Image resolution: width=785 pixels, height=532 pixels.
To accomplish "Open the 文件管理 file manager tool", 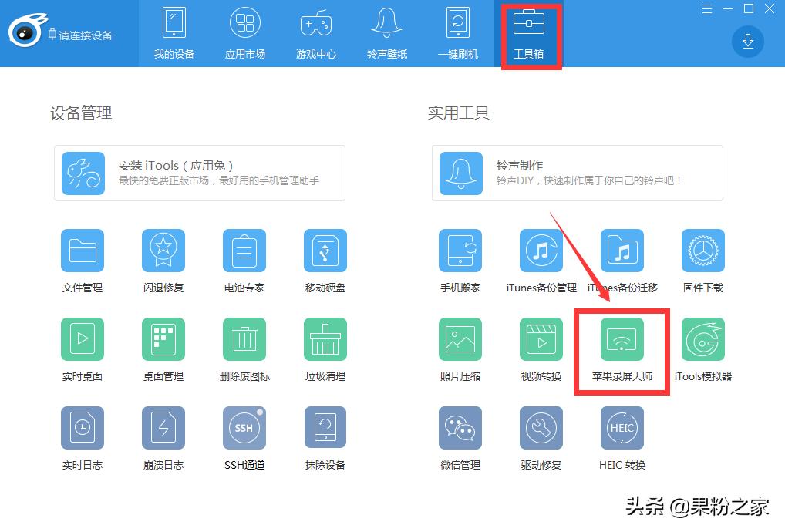I will coord(83,251).
